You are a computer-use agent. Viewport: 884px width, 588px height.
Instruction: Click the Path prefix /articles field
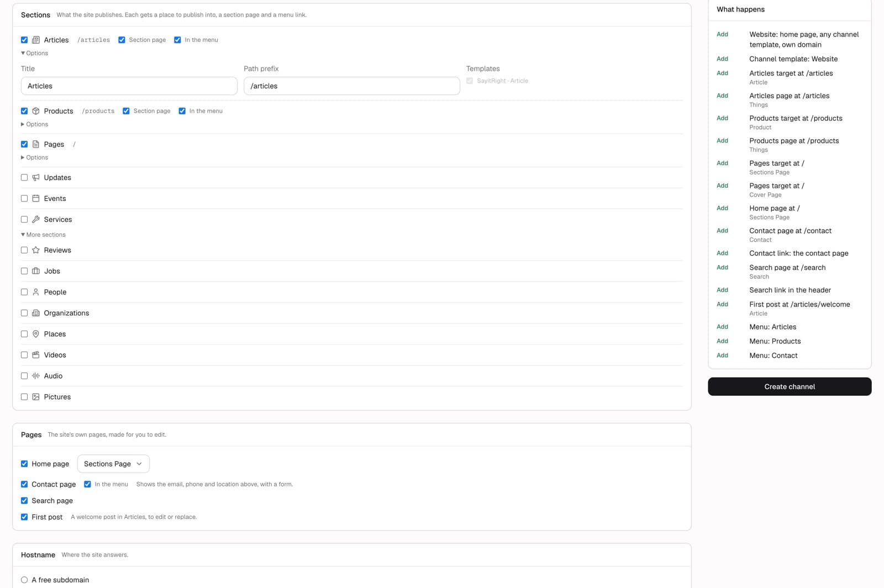(x=352, y=86)
